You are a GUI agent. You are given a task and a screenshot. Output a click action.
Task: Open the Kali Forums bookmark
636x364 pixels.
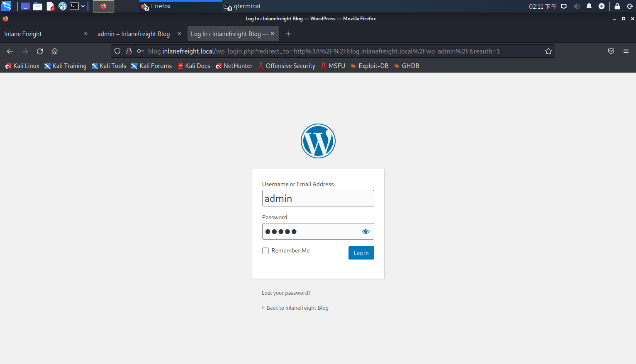(x=151, y=66)
